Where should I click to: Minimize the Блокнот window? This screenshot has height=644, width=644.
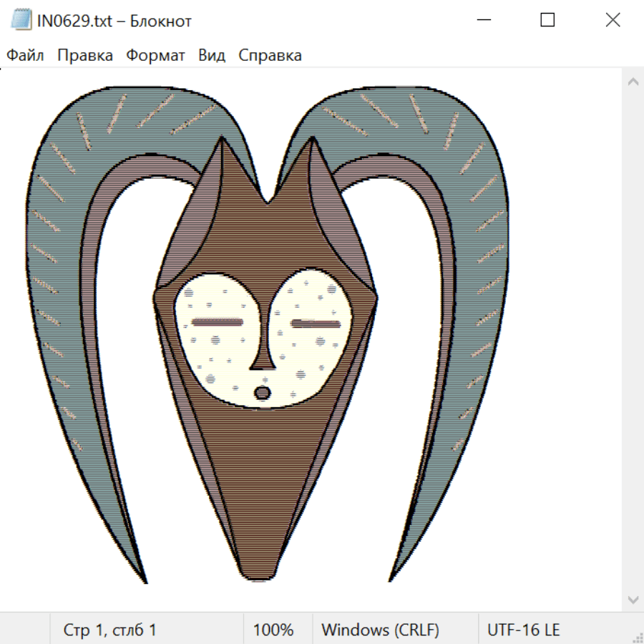(x=483, y=20)
